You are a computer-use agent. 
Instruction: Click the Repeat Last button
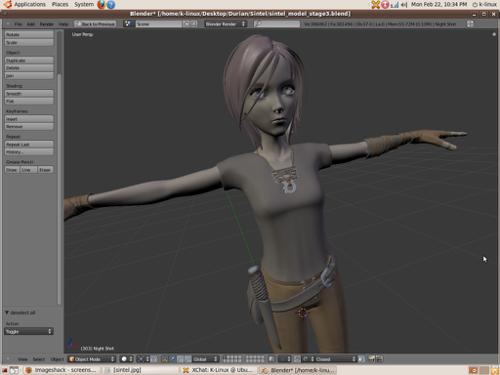(x=29, y=144)
